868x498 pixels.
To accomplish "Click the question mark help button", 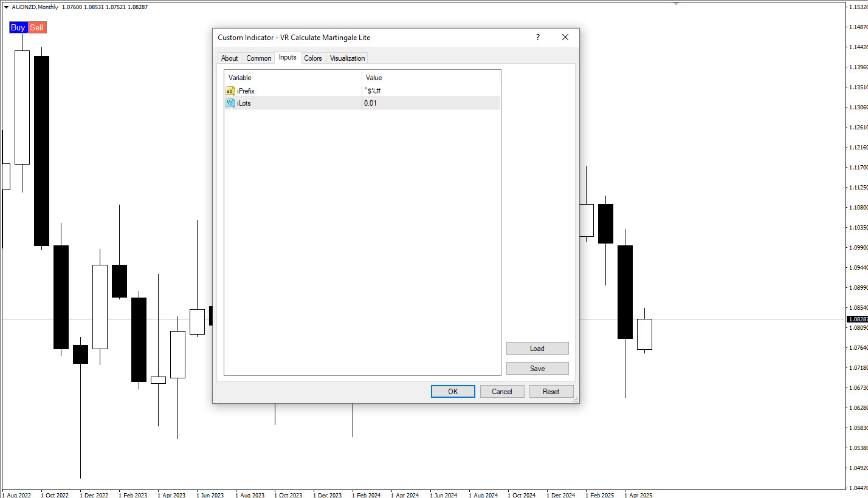I will [x=537, y=38].
